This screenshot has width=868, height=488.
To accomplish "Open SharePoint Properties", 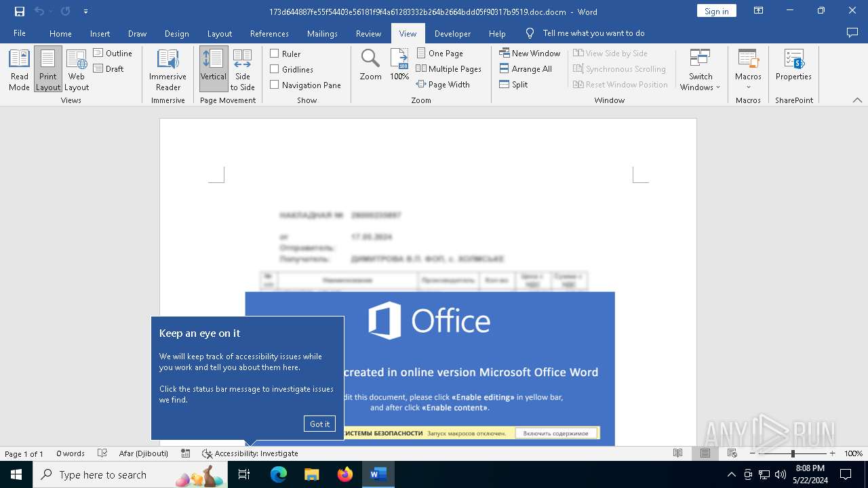I will click(x=793, y=66).
